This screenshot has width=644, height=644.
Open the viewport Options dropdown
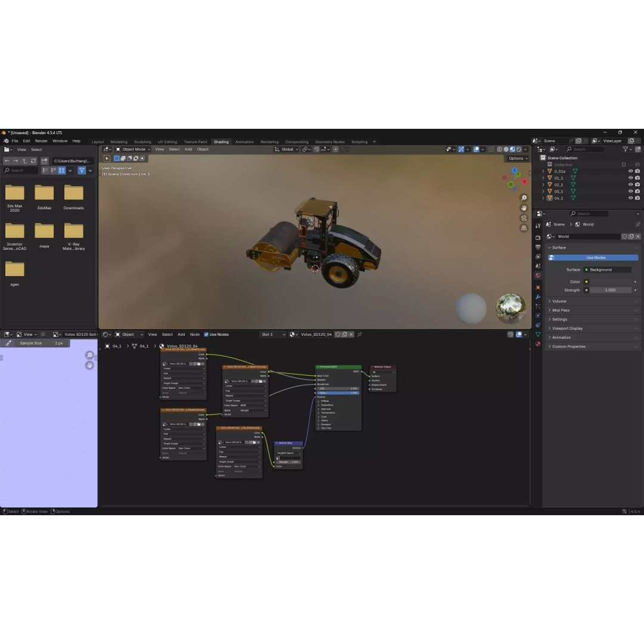point(518,159)
